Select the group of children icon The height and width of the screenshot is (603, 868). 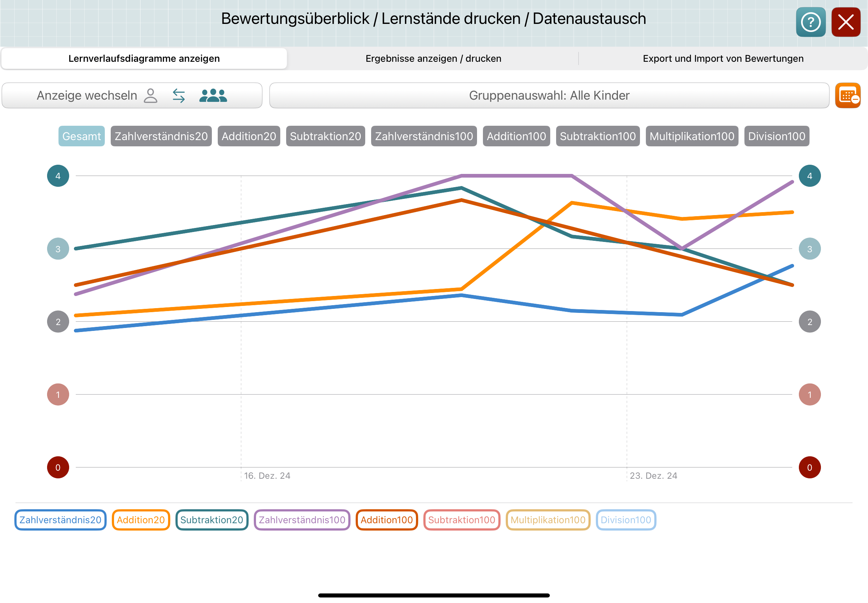pyautogui.click(x=213, y=96)
